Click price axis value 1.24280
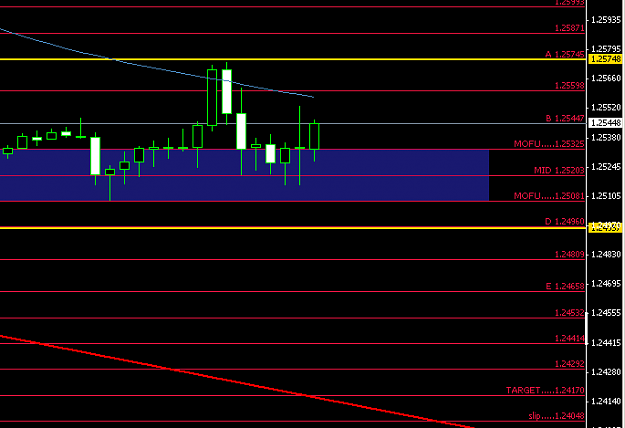Image resolution: width=625 pixels, height=428 pixels. (x=606, y=372)
